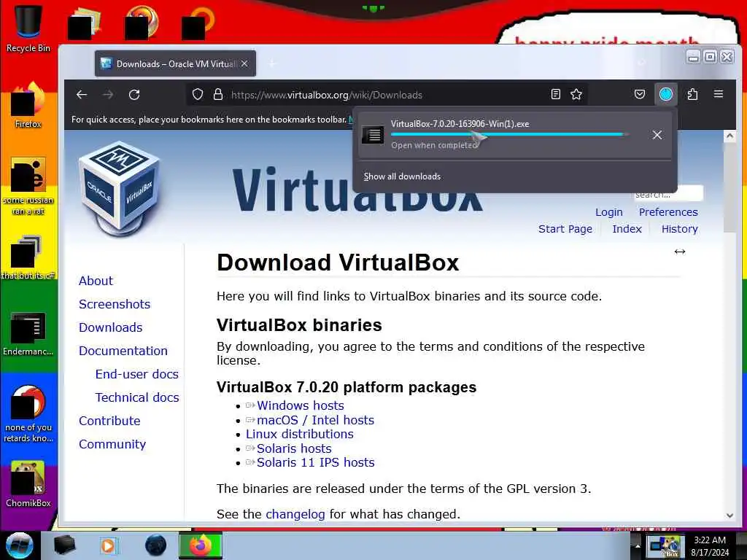This screenshot has width=747, height=560.
Task: Open the Login link
Action: [x=609, y=212]
